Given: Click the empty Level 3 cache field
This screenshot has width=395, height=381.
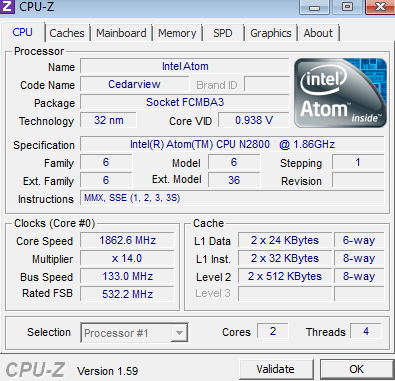Looking at the screenshot, I should (285, 294).
